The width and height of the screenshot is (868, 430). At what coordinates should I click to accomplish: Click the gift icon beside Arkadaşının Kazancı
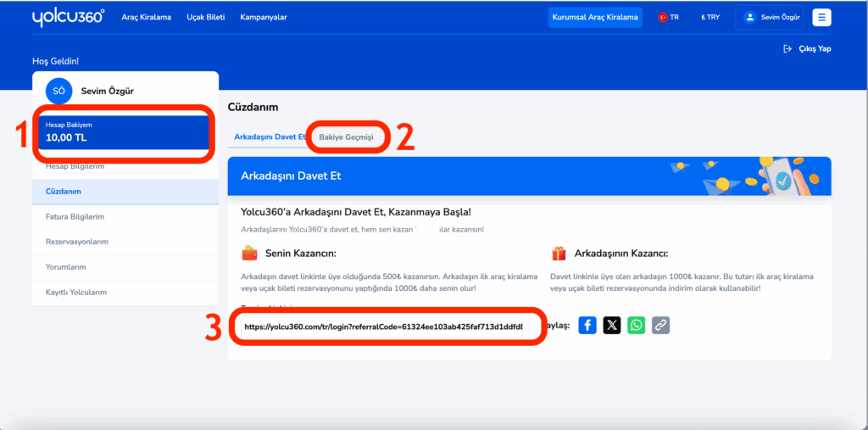click(559, 254)
